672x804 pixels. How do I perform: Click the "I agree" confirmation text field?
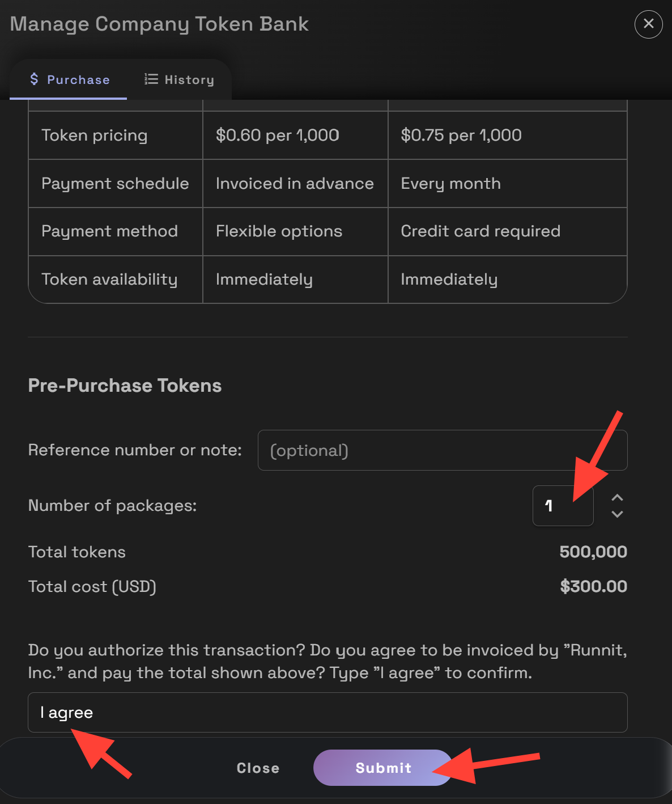pos(328,712)
